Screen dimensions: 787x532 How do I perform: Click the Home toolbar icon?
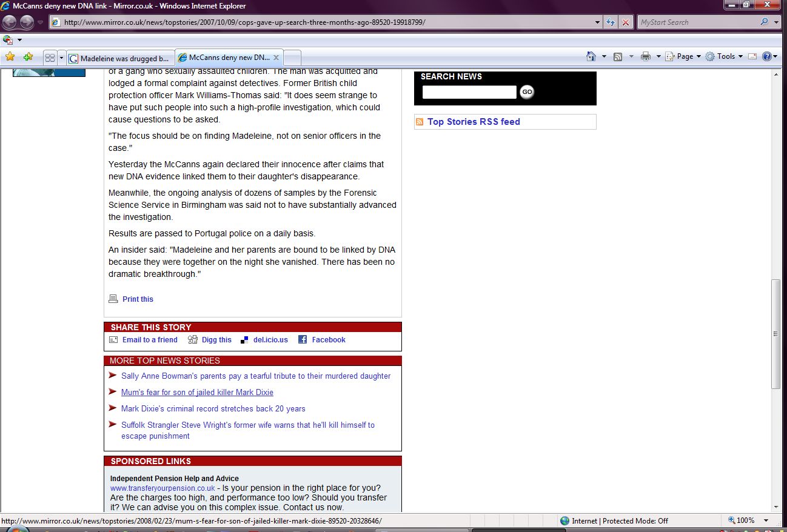(591, 56)
